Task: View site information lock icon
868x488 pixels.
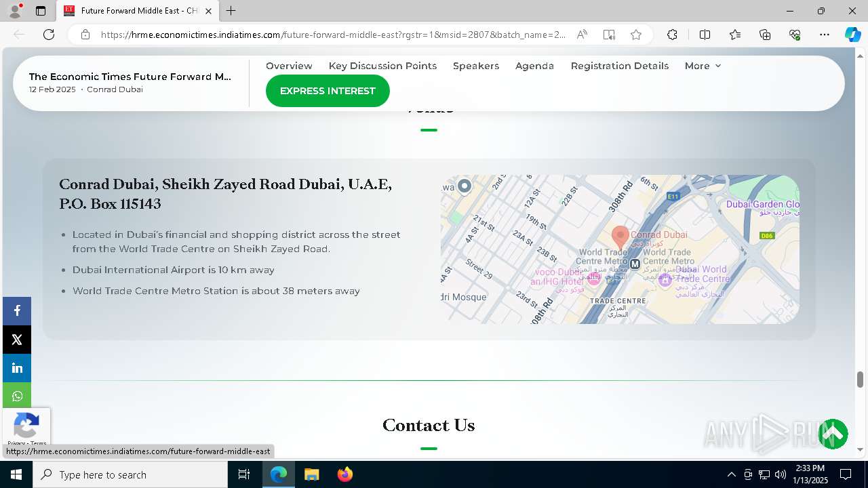Action: (85, 35)
